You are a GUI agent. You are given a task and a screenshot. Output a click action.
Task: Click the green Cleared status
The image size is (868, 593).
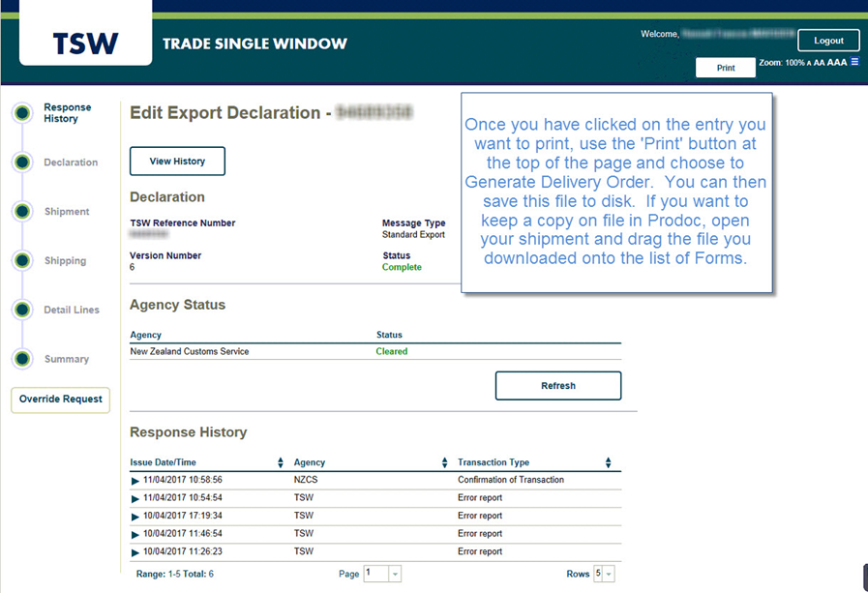pos(391,351)
